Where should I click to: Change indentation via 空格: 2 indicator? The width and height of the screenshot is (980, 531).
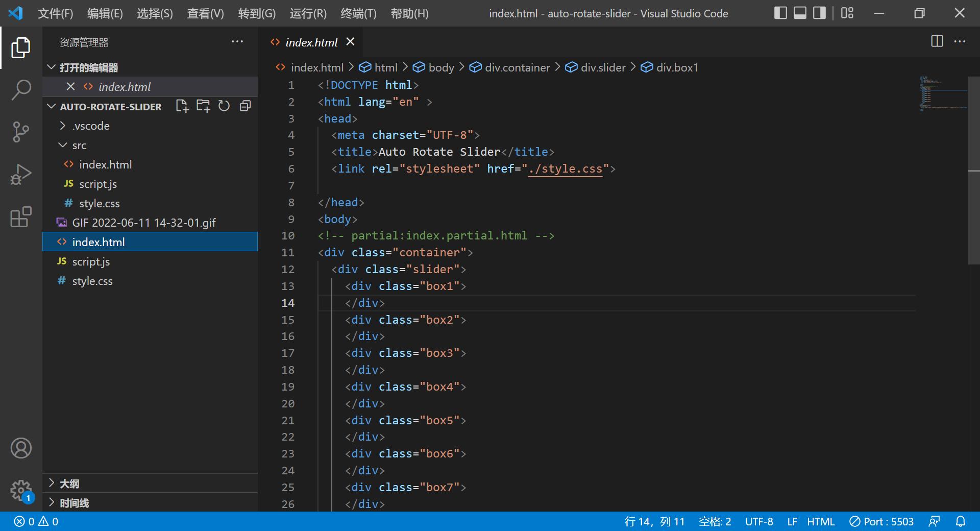(715, 521)
